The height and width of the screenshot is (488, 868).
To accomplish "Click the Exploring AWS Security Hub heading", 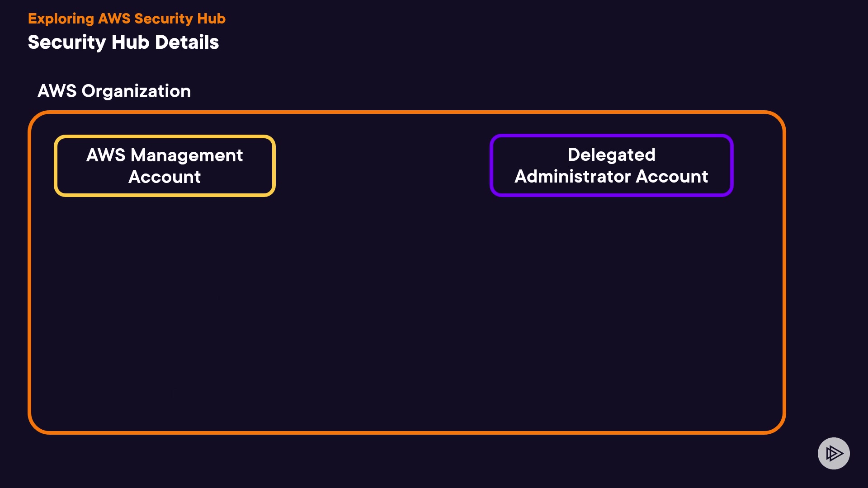I will [x=127, y=19].
